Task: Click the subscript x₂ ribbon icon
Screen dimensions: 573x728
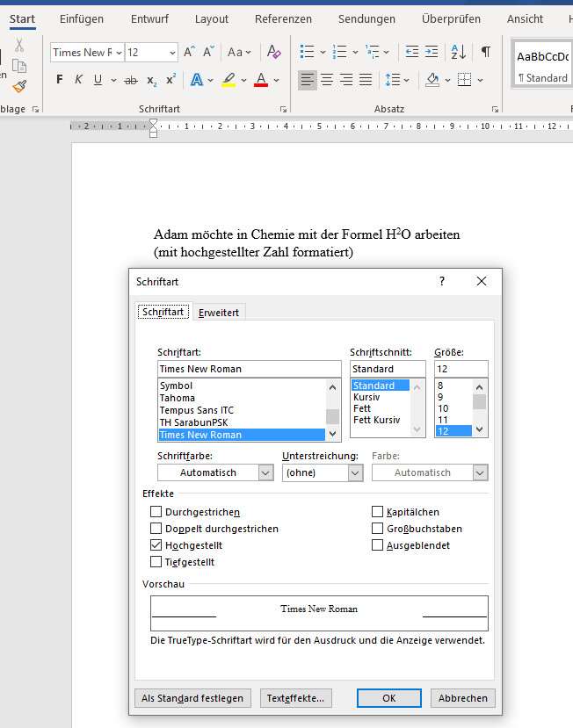Action: (151, 80)
